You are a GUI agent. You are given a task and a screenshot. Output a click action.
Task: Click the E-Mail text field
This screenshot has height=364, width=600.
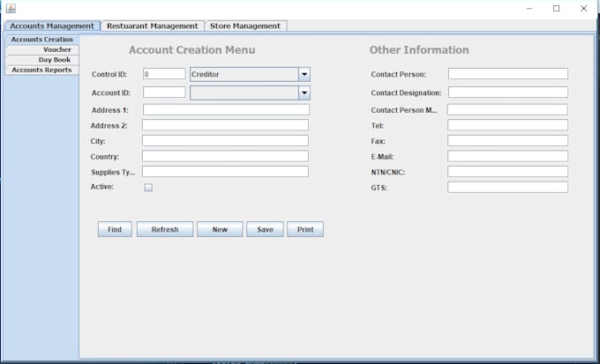[x=507, y=156]
